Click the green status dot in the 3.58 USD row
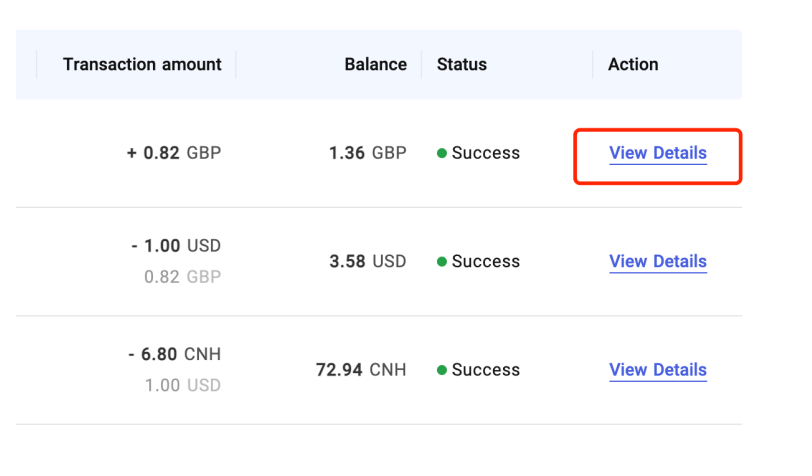This screenshot has width=812, height=476. click(441, 262)
